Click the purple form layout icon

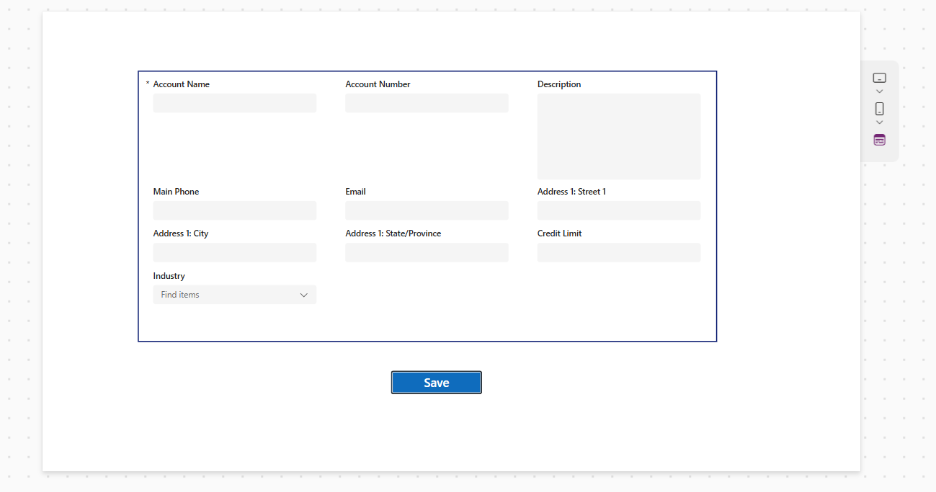point(879,140)
